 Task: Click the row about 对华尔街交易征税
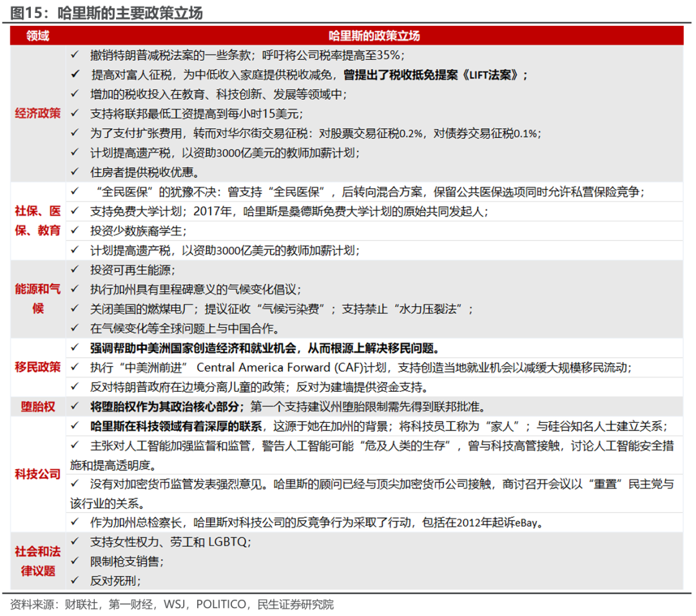(374, 133)
